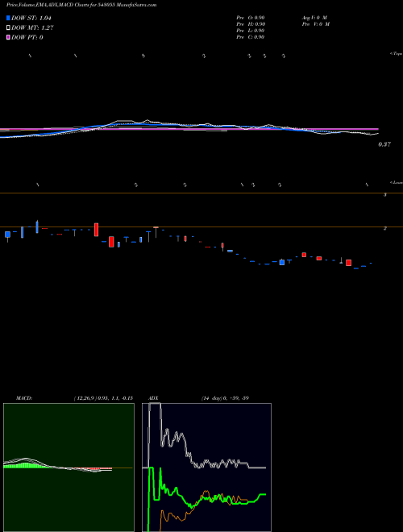Select the 'DOW PT: 0' legend text
This screenshot has height=532, width=403.
click(27, 37)
